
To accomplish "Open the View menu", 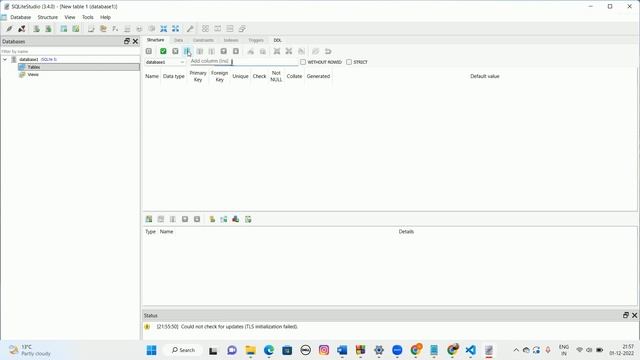I will pyautogui.click(x=70, y=17).
